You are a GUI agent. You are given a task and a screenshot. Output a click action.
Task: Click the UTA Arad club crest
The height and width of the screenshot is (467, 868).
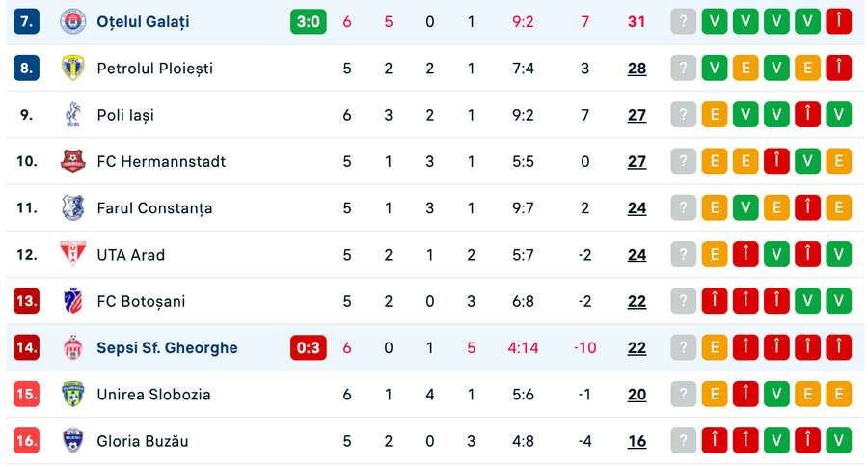72,255
